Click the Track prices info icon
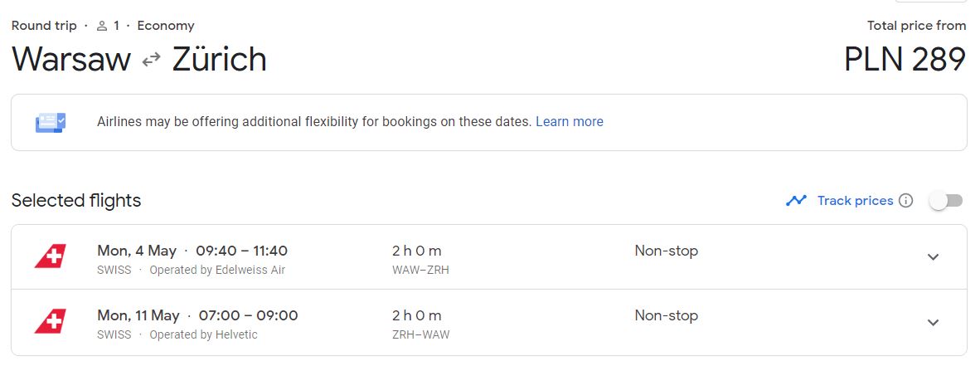 coord(905,201)
